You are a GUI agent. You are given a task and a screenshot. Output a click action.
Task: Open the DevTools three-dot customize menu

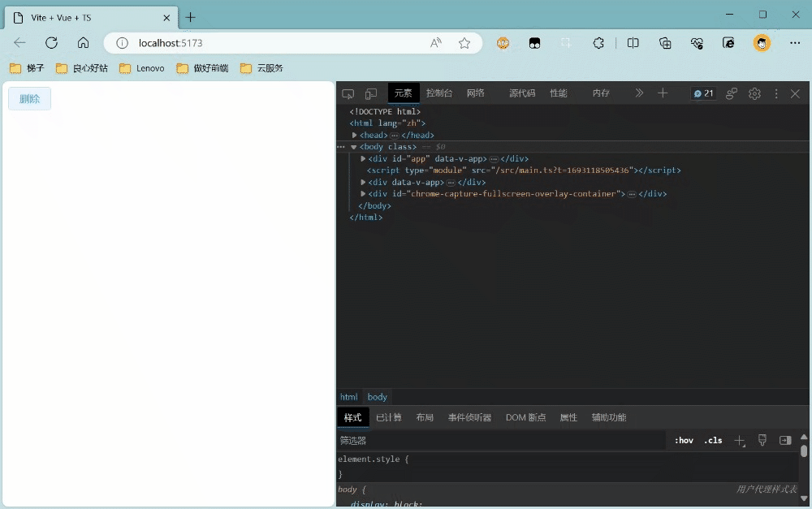coord(776,93)
